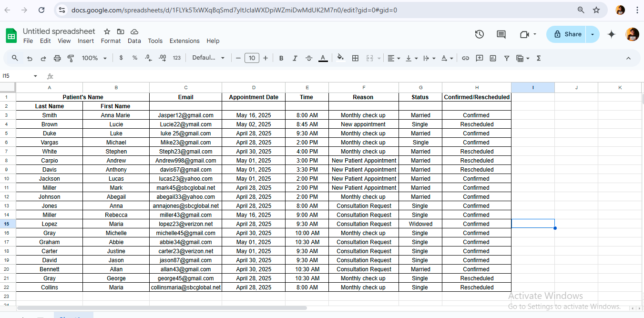
Task: Click the undo arrow icon
Action: point(30,58)
